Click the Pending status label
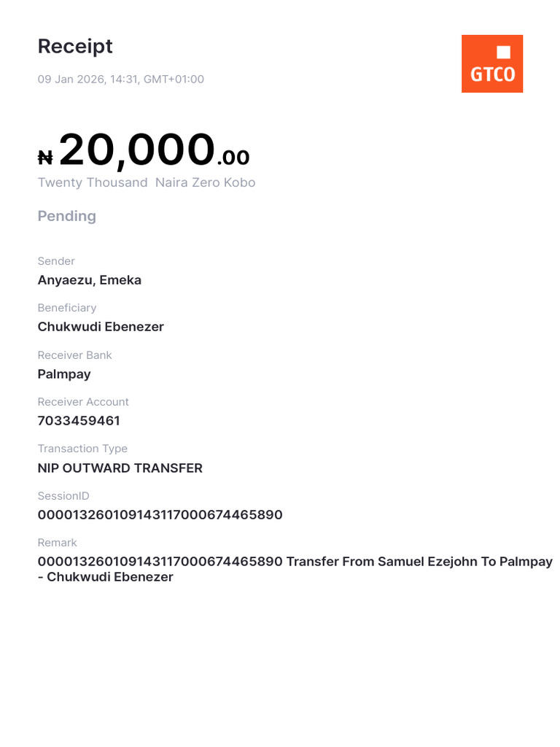The width and height of the screenshot is (560, 747). (66, 216)
